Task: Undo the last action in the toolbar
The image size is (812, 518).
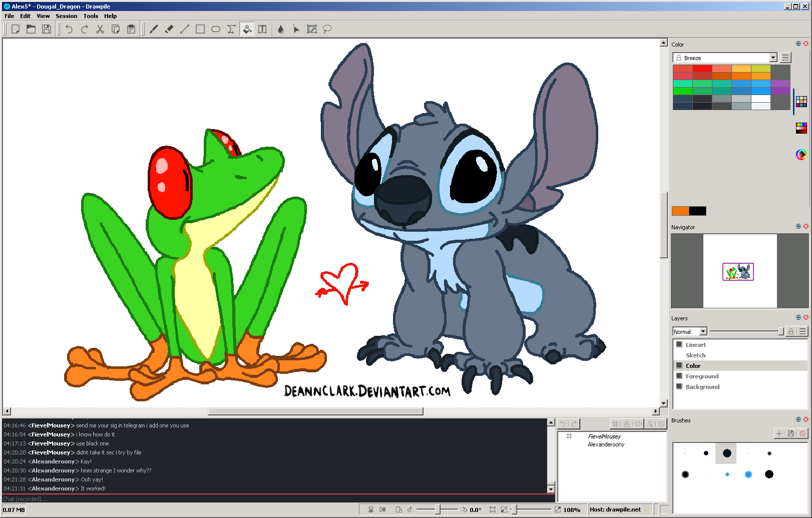Action: tap(69, 29)
